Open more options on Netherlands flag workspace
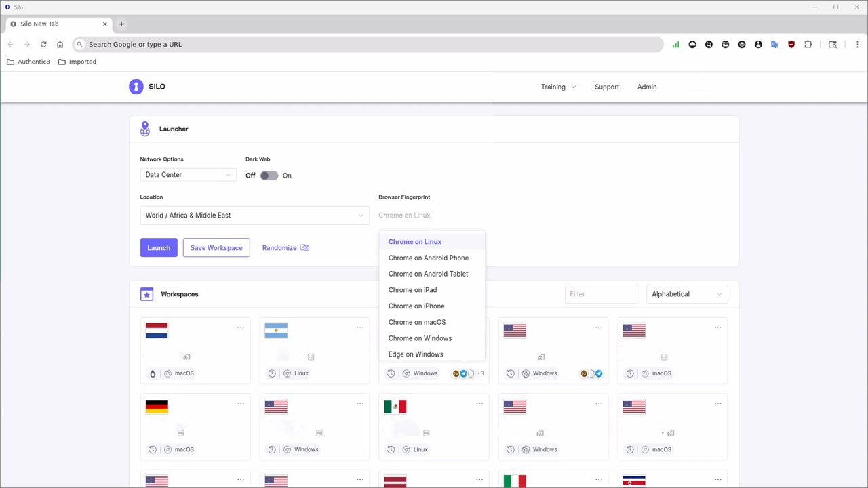This screenshot has width=868, height=488. (x=241, y=327)
